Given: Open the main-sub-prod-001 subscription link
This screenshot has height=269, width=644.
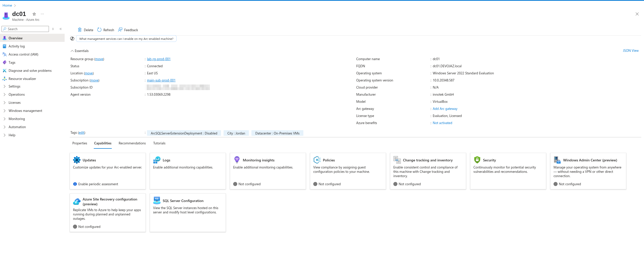Looking at the screenshot, I should click(161, 80).
